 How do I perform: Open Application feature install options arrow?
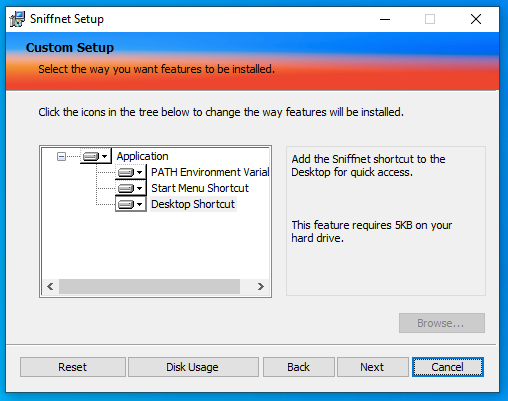(x=105, y=156)
